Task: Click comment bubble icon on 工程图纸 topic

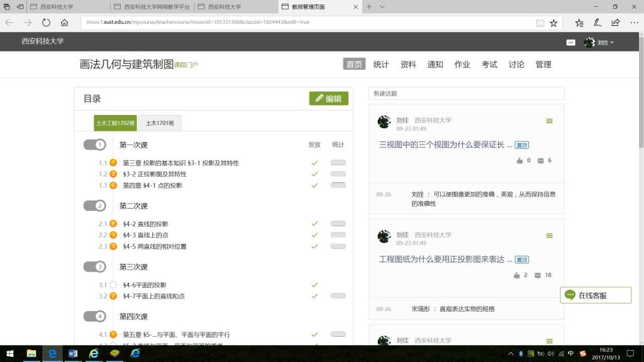Action: [x=538, y=275]
